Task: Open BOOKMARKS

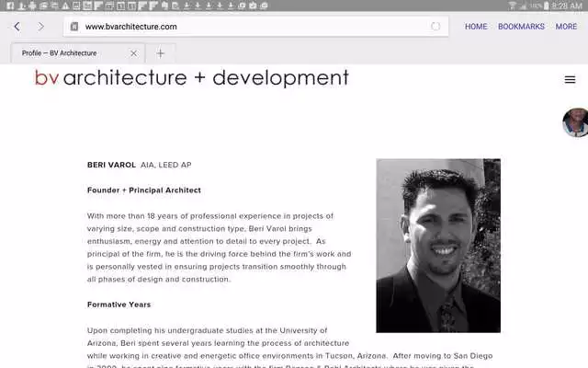Action: (x=521, y=27)
